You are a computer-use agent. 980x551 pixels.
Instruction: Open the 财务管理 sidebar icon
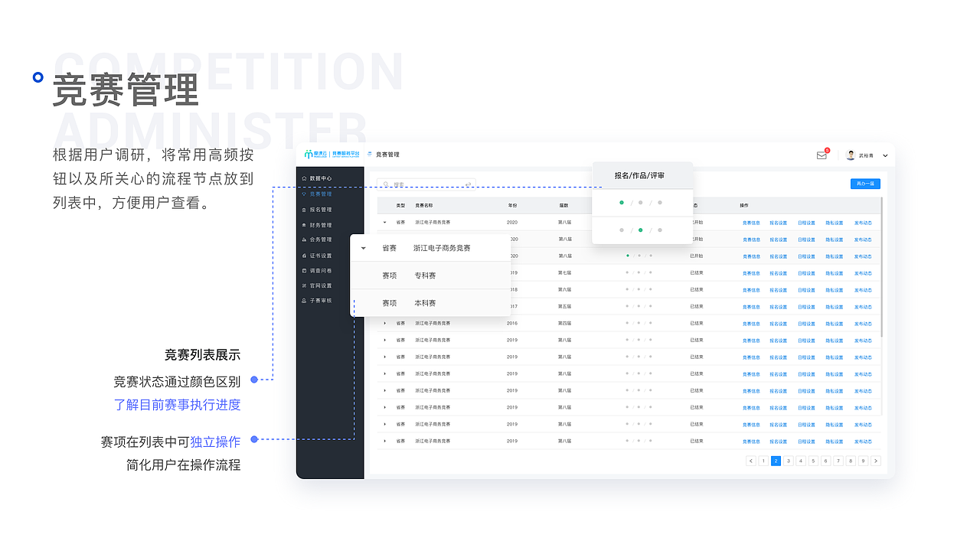point(320,225)
